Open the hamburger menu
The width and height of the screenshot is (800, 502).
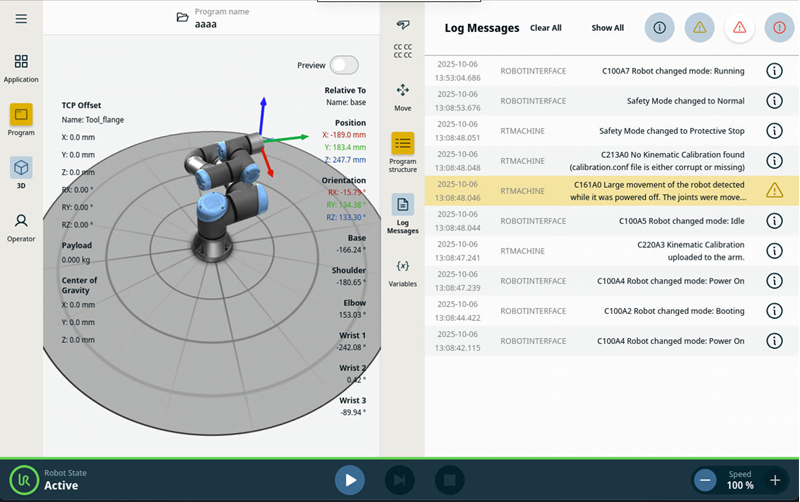click(x=21, y=19)
